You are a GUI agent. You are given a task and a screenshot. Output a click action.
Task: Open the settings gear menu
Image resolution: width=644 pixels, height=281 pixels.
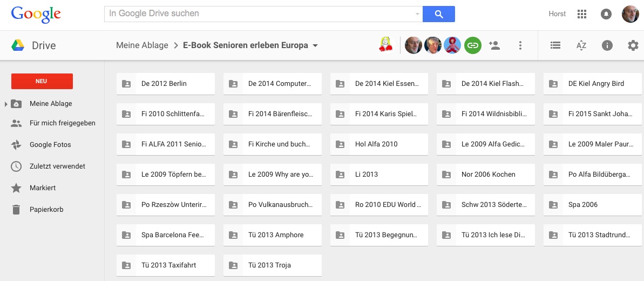click(x=633, y=45)
